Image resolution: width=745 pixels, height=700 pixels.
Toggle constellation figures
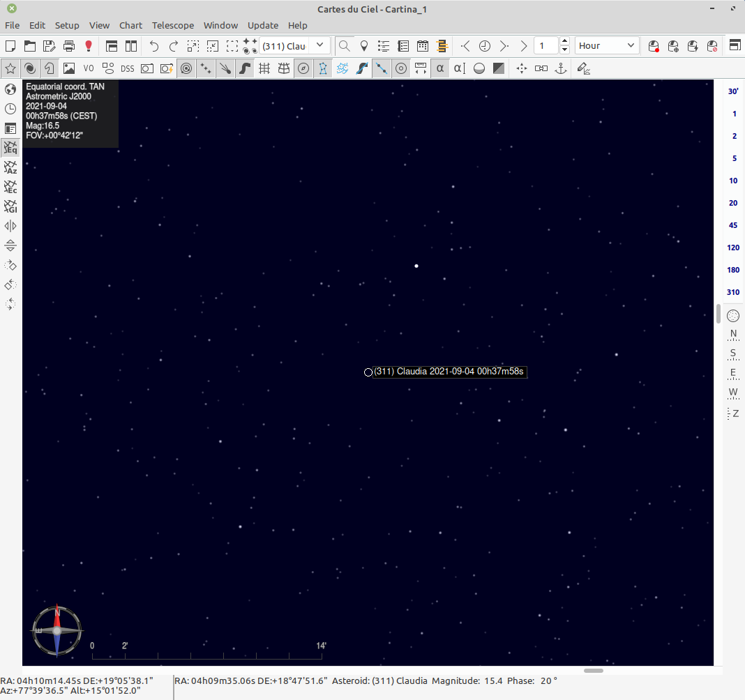(322, 69)
